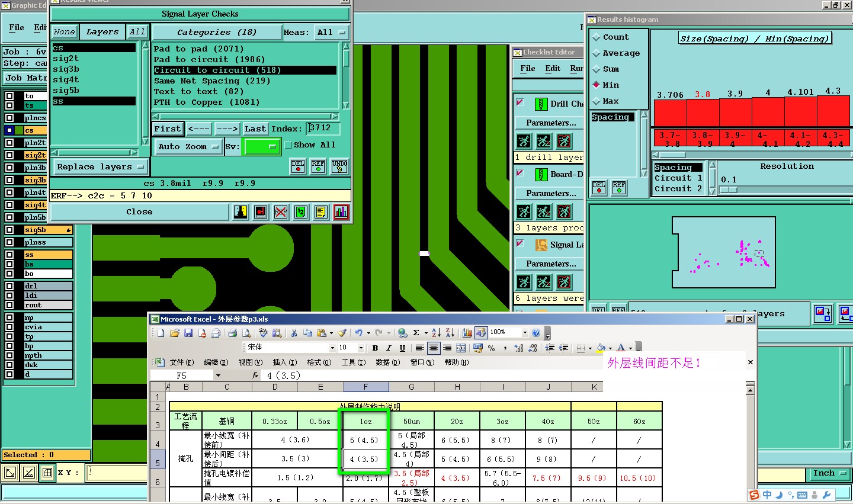This screenshot has height=504, width=853.
Task: Open the font name dropdown in Excel
Action: point(332,348)
